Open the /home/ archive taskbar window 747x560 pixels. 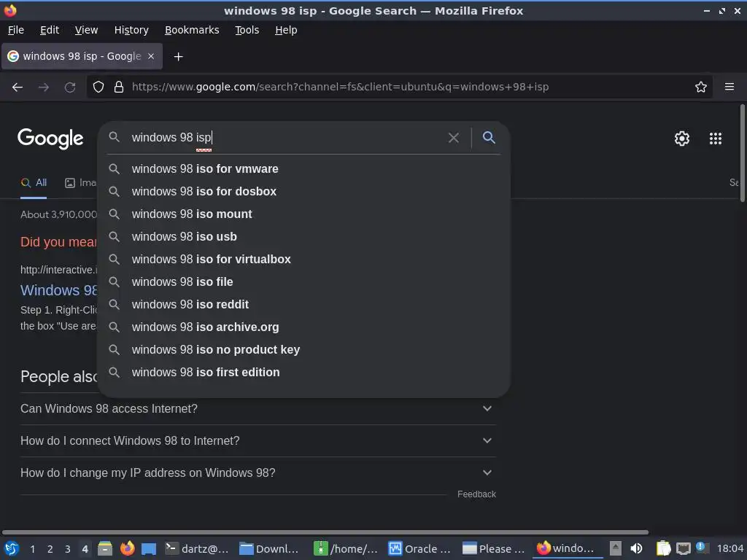345,549
